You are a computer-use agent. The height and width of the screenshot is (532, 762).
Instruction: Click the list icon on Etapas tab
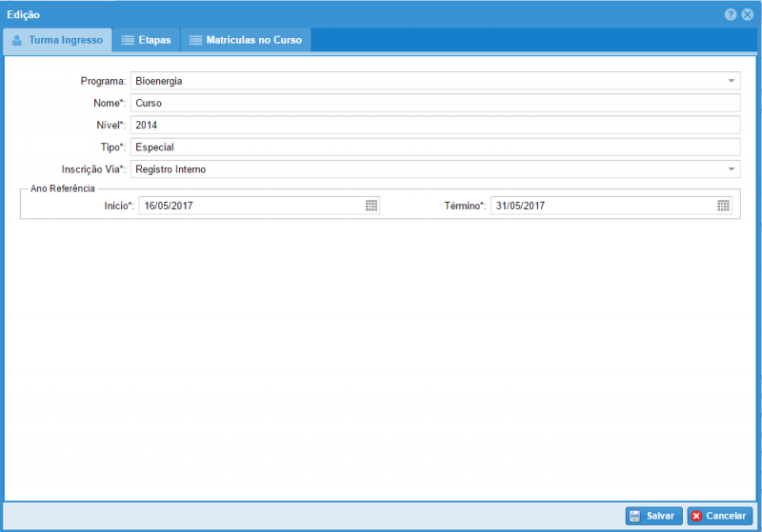[x=128, y=41]
